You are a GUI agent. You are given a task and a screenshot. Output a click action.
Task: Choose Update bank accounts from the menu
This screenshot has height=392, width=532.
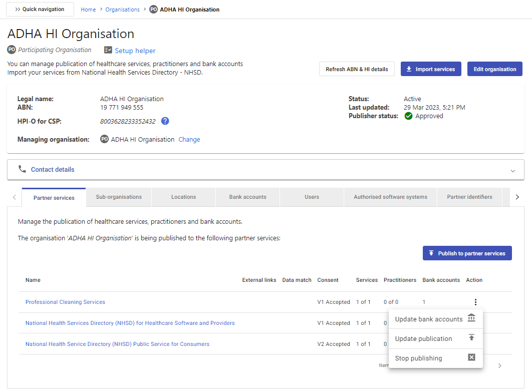[436, 319]
